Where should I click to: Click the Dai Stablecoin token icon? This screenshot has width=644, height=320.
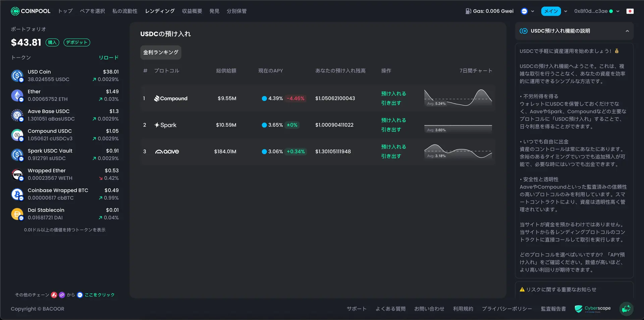tap(17, 214)
